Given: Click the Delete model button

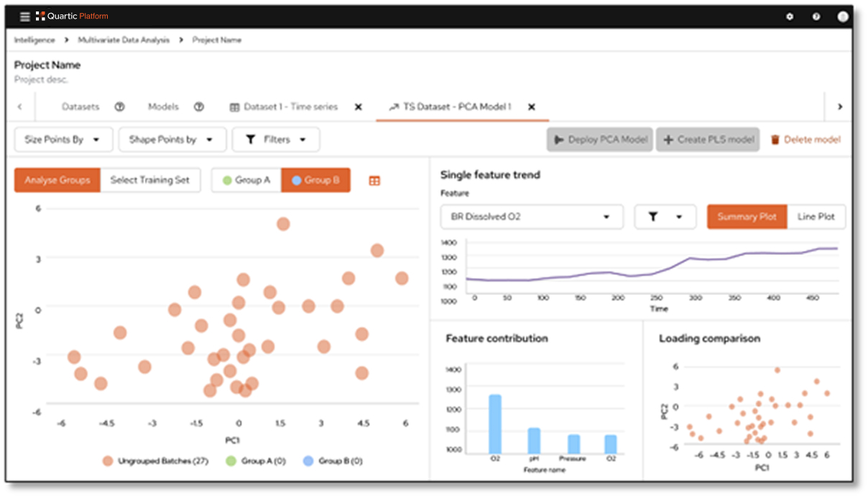Looking at the screenshot, I should [805, 139].
